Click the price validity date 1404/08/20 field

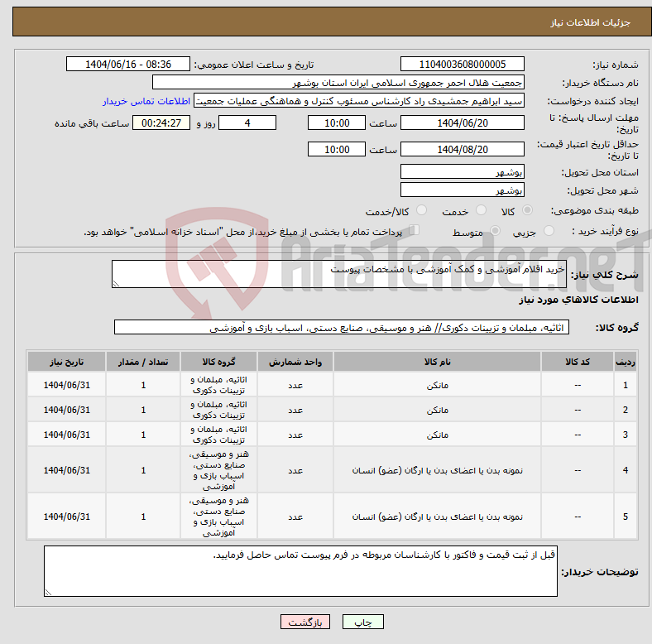pos(462,149)
